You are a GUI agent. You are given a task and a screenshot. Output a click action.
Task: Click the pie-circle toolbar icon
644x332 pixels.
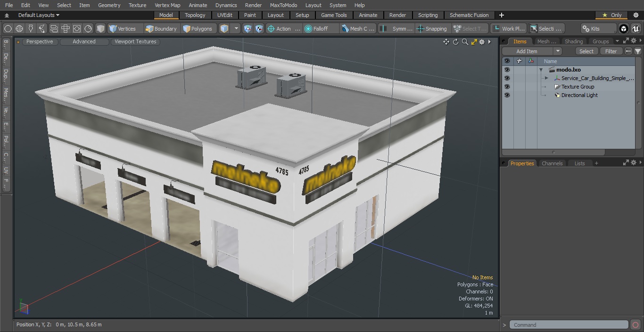[x=88, y=29]
